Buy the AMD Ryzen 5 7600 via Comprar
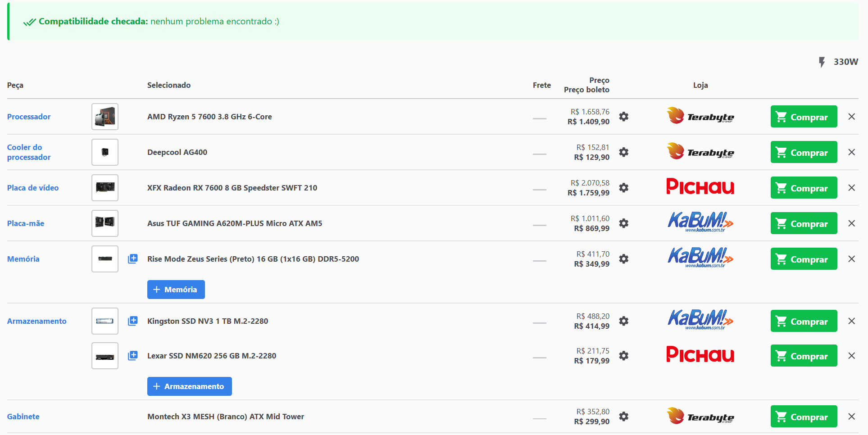The image size is (868, 435). click(804, 117)
